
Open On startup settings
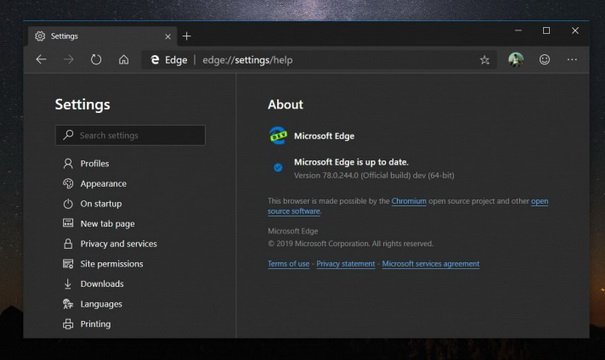tap(101, 204)
